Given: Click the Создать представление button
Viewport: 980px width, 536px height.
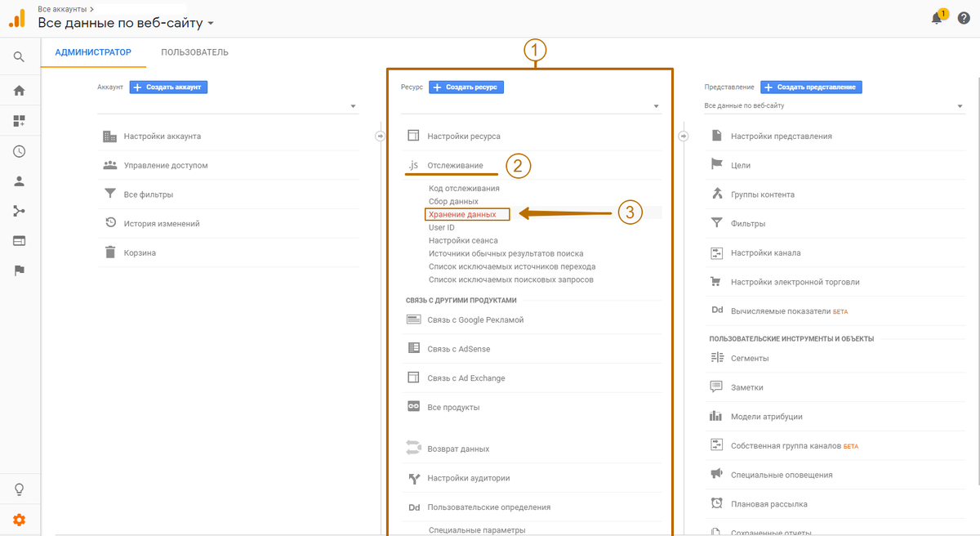Looking at the screenshot, I should (811, 87).
